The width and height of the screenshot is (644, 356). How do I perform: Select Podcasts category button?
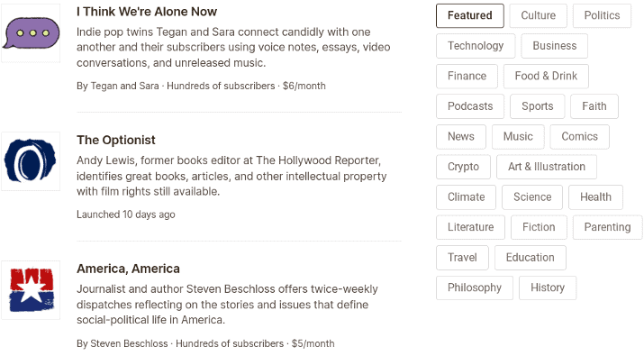click(x=470, y=106)
